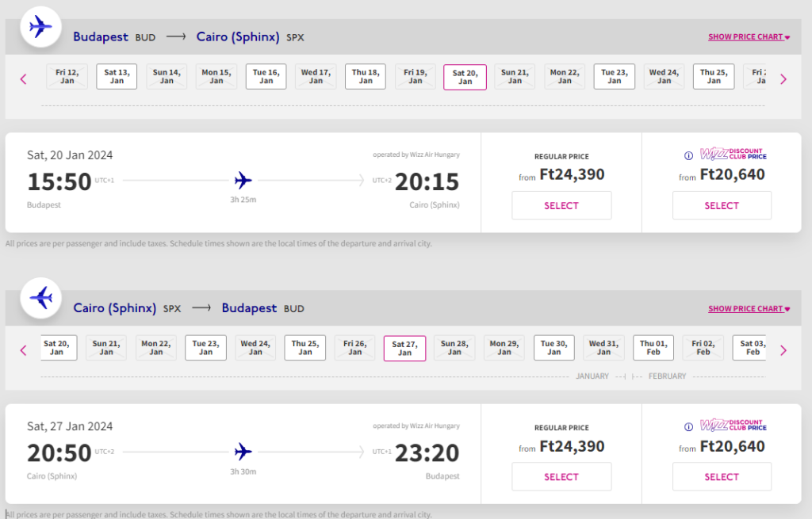Pick return date Tue 30, Jan
This screenshot has width=812, height=519.
click(554, 348)
